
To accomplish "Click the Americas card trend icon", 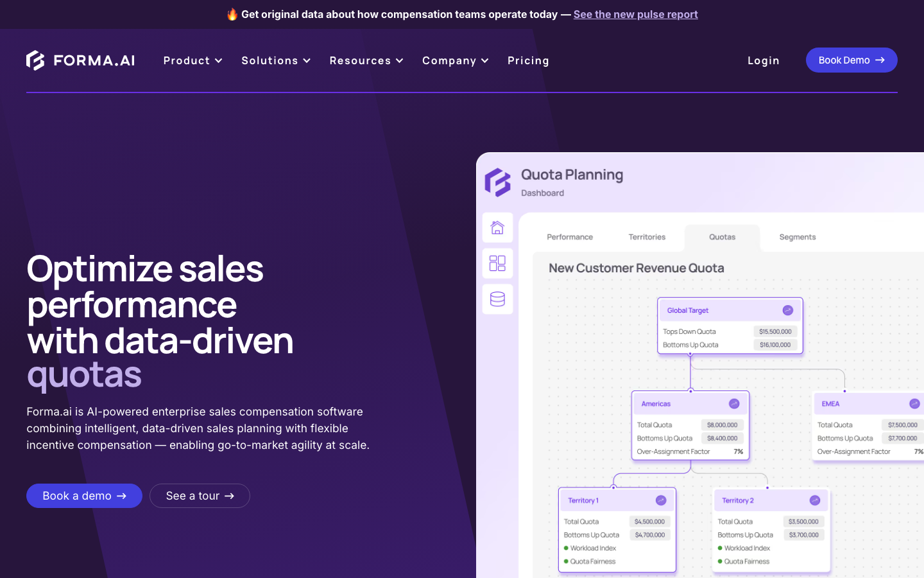I will pos(734,403).
